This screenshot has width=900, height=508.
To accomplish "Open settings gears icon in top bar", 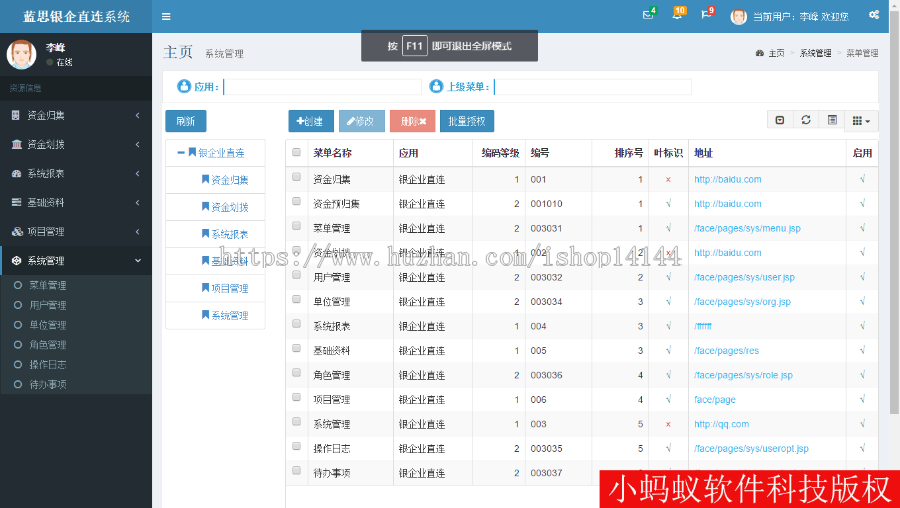I will coord(874,15).
